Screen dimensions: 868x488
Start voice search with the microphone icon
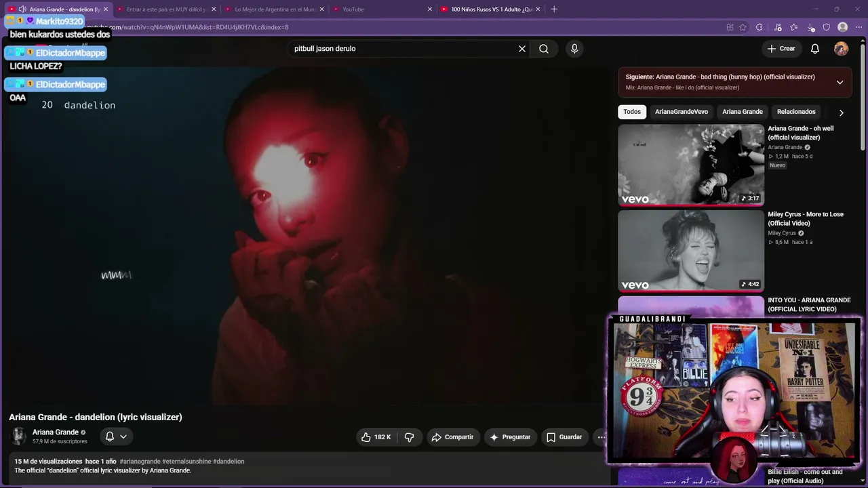[574, 49]
